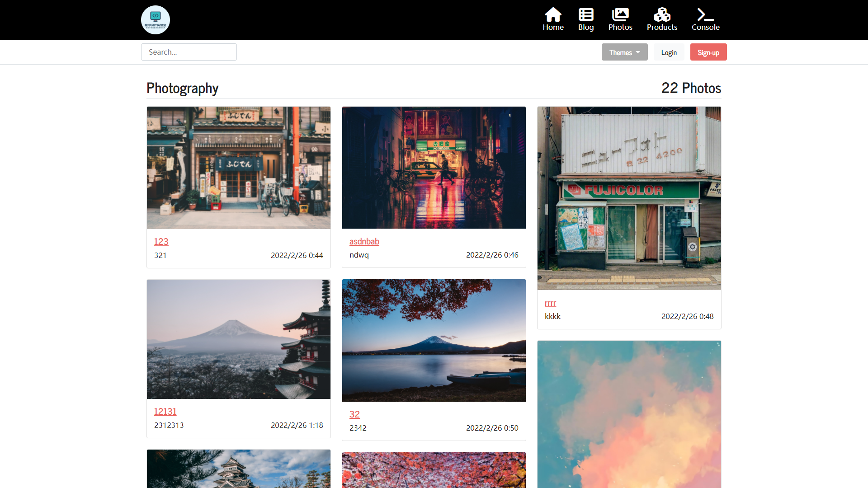Viewport: 868px width, 488px height.
Task: Launch the Console terminal icon
Action: tap(705, 15)
